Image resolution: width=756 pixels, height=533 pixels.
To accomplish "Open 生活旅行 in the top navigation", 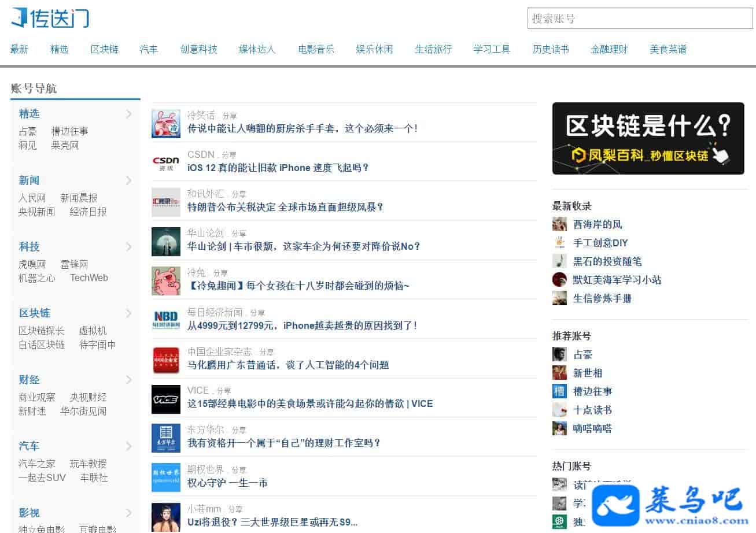I will point(433,49).
